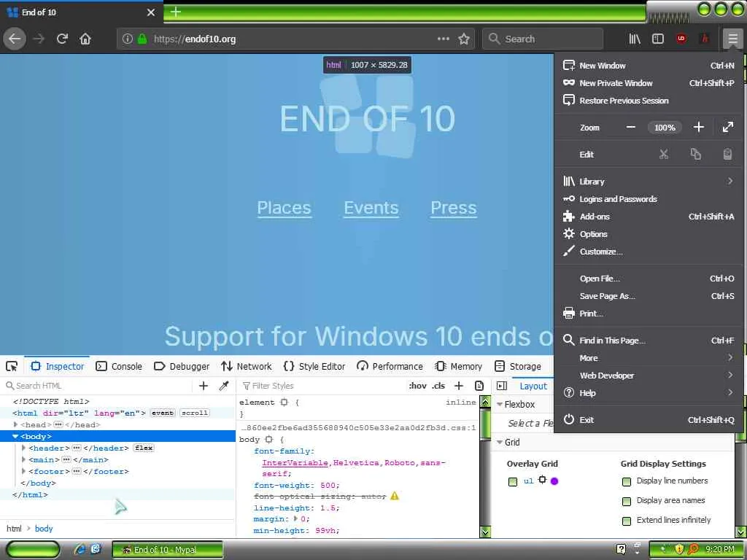Click the purple ul grid color swatch
This screenshot has height=560, width=747.
tap(554, 481)
